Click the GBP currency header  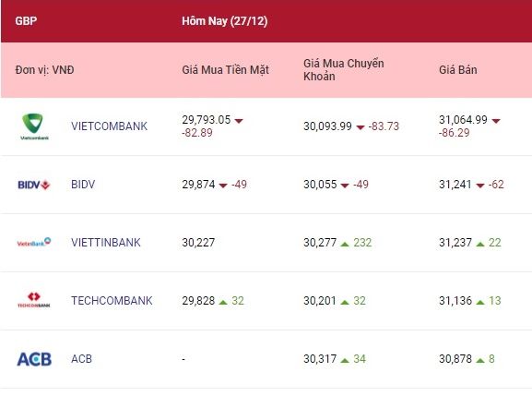[26, 21]
